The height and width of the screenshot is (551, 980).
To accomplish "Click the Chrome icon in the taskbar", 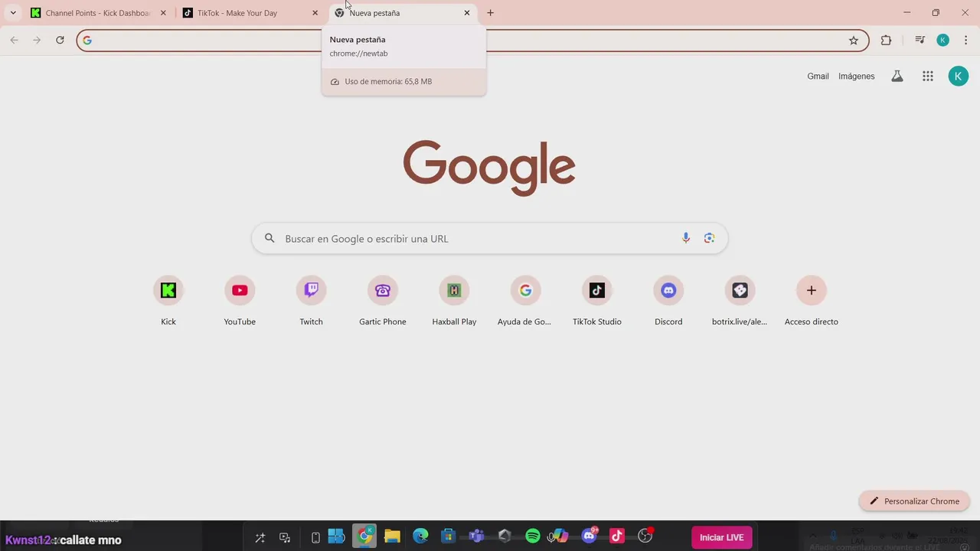I will (x=365, y=536).
